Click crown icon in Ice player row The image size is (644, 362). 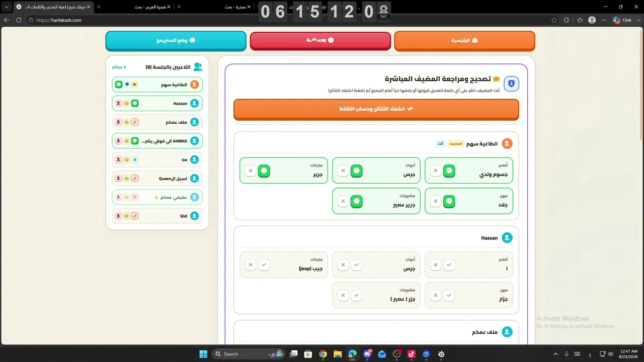tap(127, 160)
